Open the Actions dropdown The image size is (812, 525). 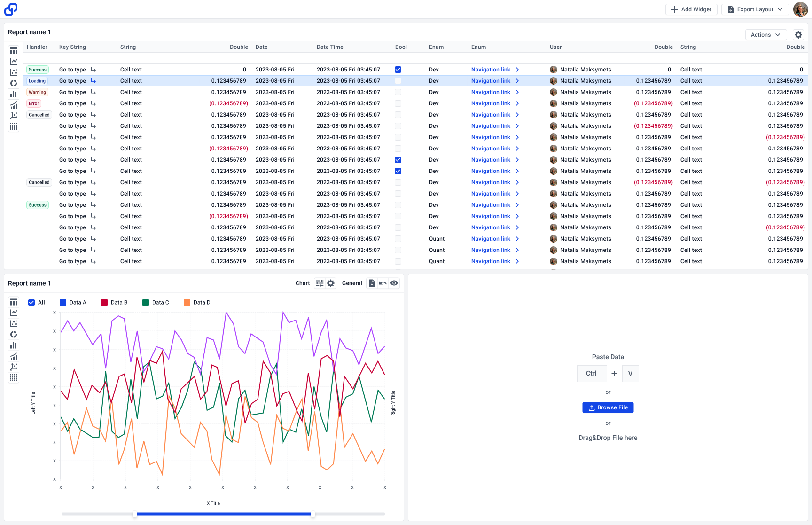tap(766, 35)
